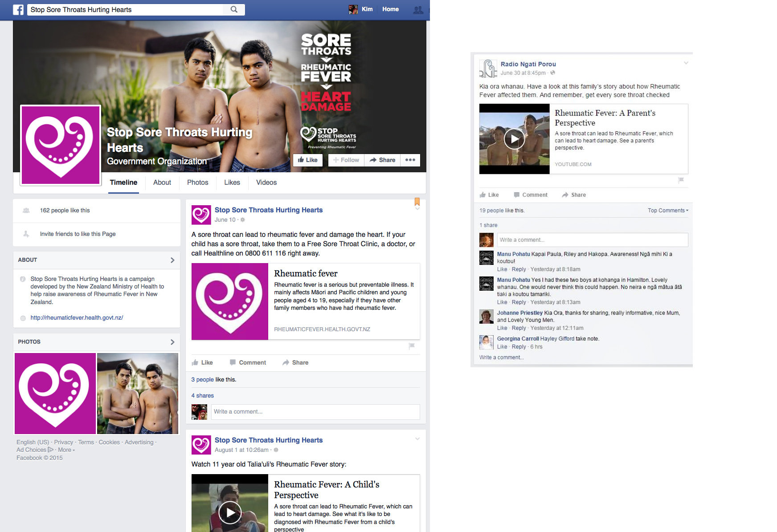Play the Parent's Perspective video

point(514,139)
